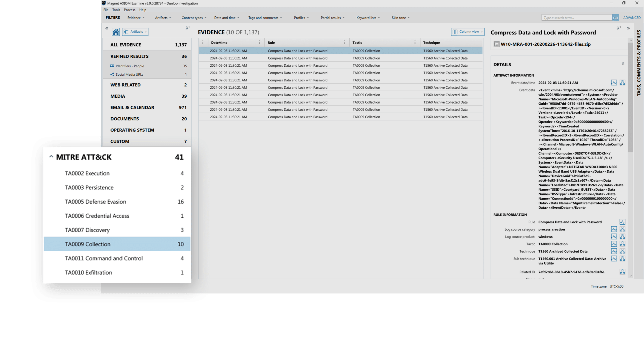644x348 pixels.
Task: Go to the Home icon in navigation
Action: [x=116, y=32]
